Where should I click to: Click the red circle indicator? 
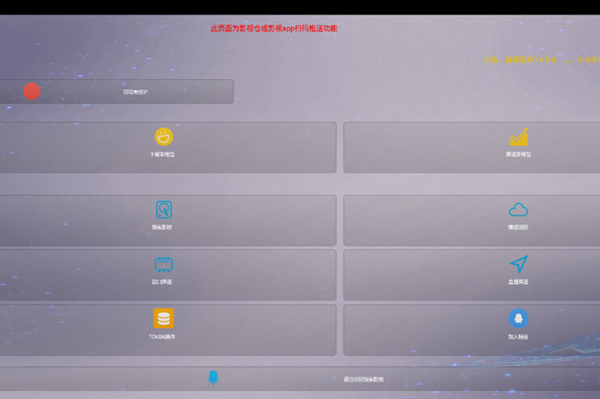pos(32,91)
